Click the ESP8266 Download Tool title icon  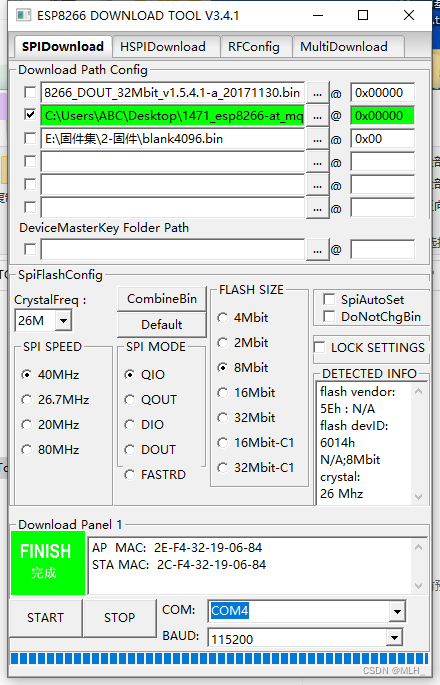[24, 16]
